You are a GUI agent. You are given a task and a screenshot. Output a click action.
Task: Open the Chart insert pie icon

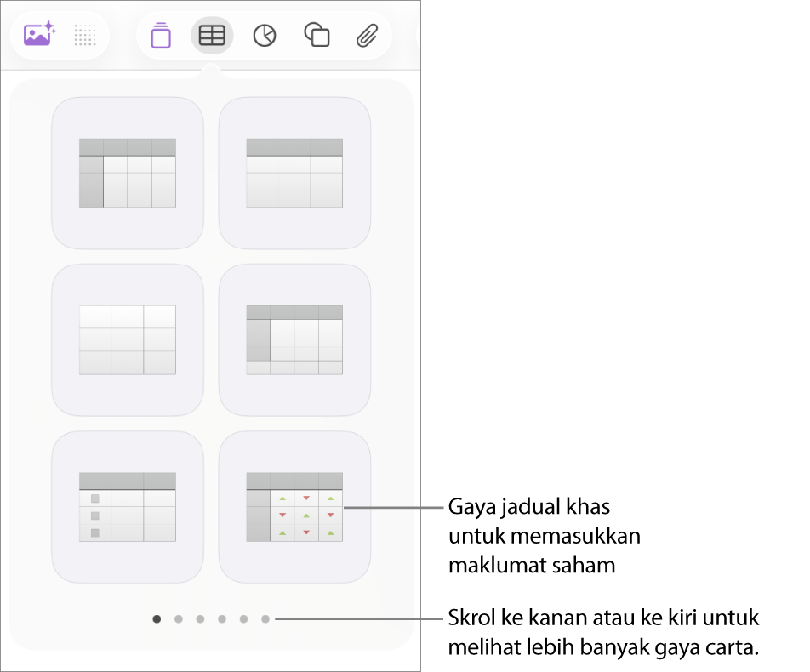point(265,35)
